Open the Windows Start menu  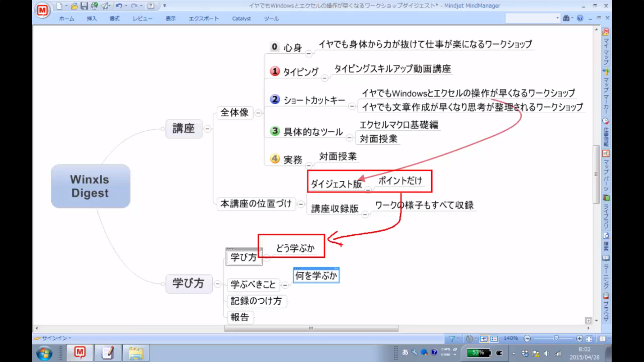(44, 353)
